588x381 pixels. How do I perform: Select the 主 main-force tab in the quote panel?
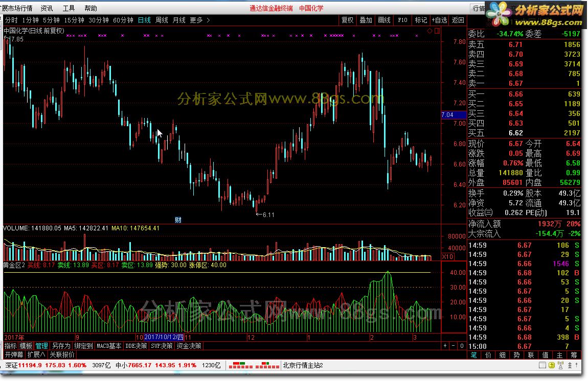(559, 355)
